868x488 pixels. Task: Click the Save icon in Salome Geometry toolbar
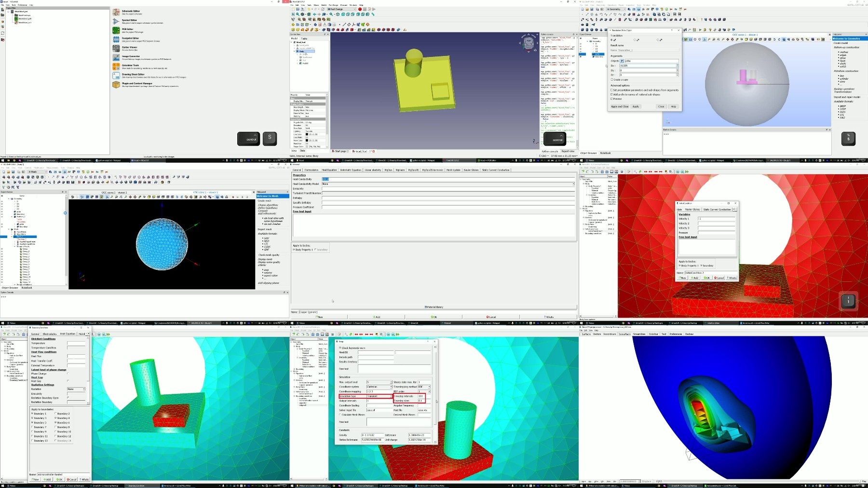tap(591, 9)
